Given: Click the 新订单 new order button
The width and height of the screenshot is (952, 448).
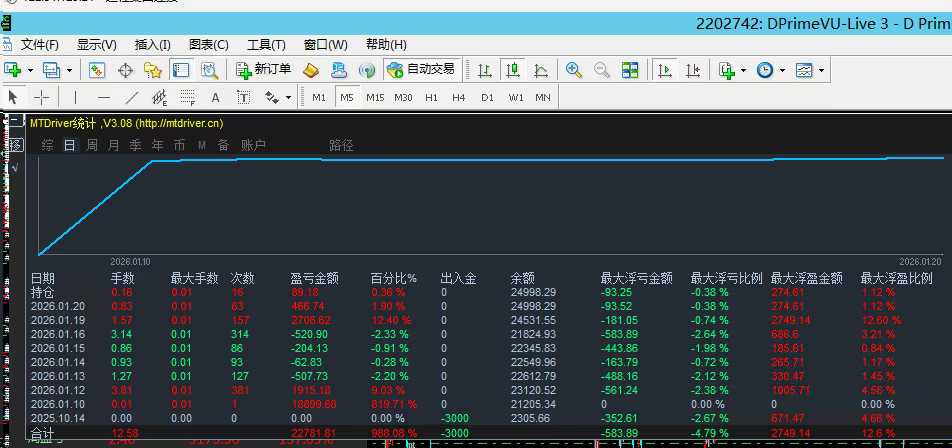Looking at the screenshot, I should click(x=264, y=70).
